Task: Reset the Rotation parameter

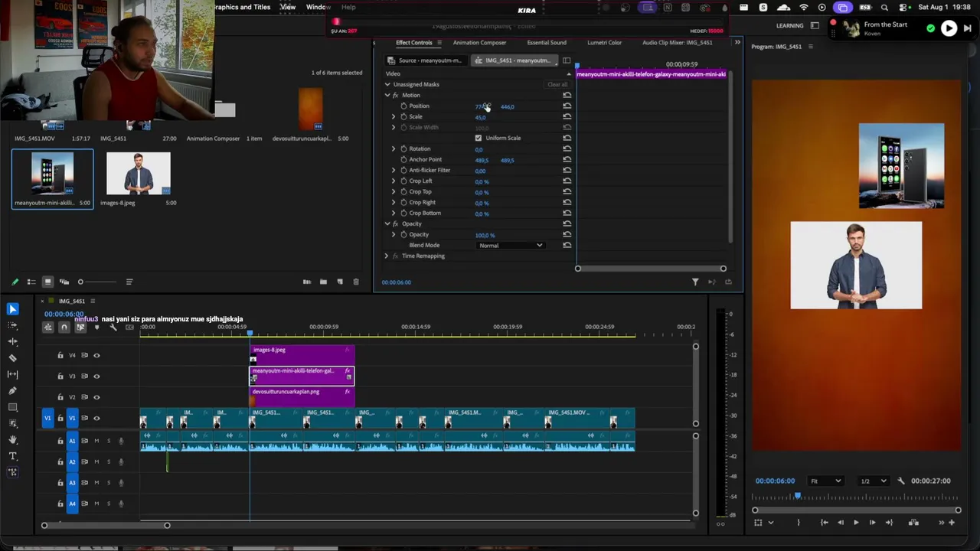Action: click(567, 148)
